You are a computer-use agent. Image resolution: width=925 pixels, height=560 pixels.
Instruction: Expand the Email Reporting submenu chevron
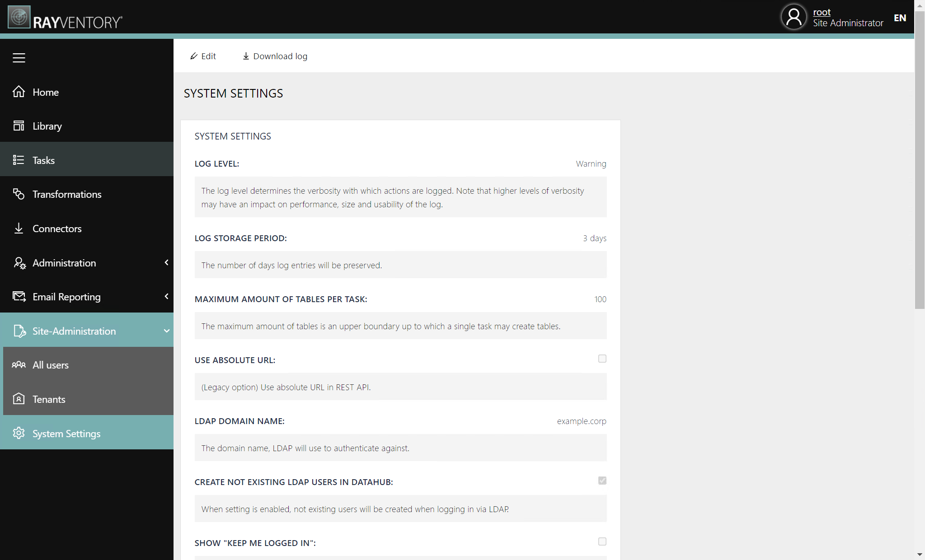(166, 296)
